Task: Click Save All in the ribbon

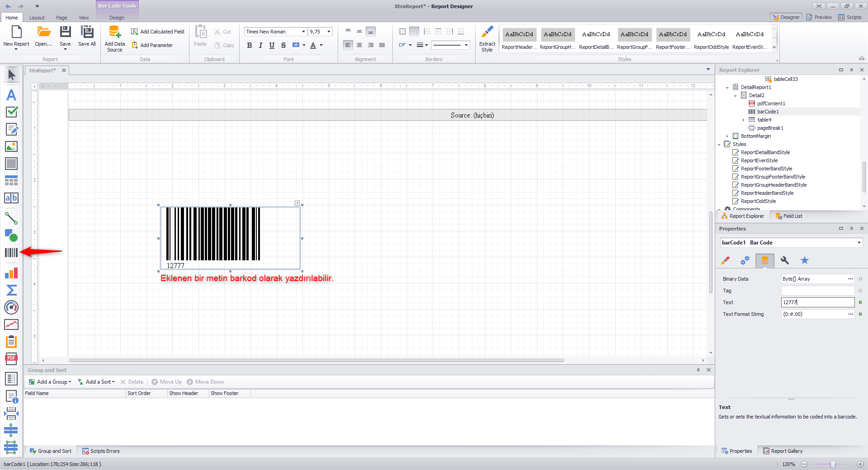Action: (87, 36)
